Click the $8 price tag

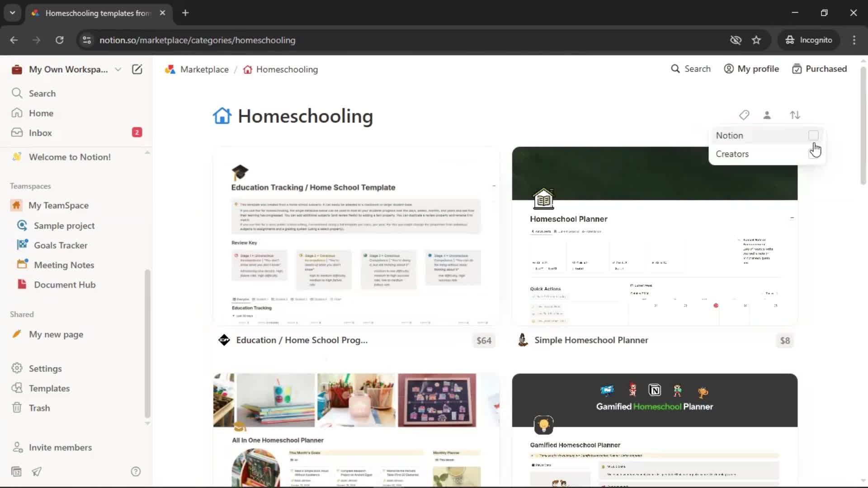(785, 341)
